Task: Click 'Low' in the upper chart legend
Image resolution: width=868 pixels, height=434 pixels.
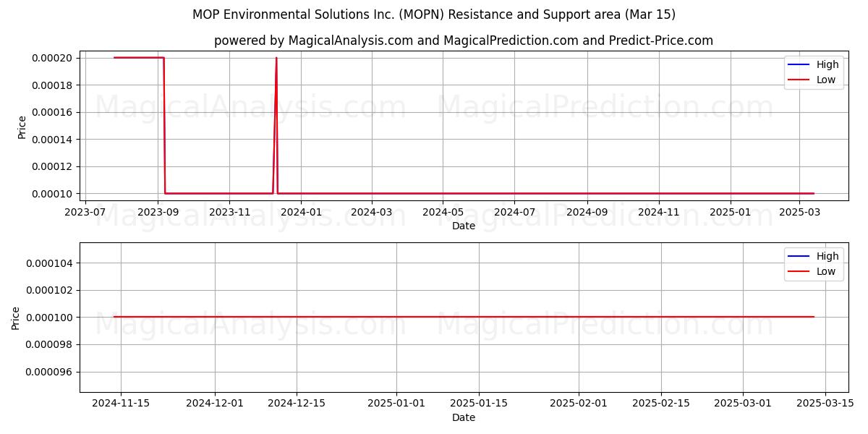Action: 826,80
